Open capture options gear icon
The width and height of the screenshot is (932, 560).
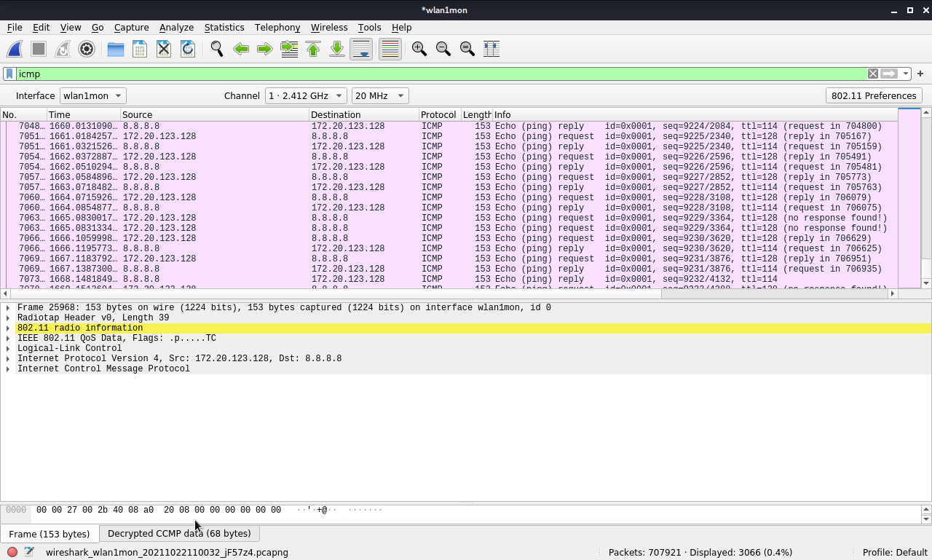coord(87,49)
